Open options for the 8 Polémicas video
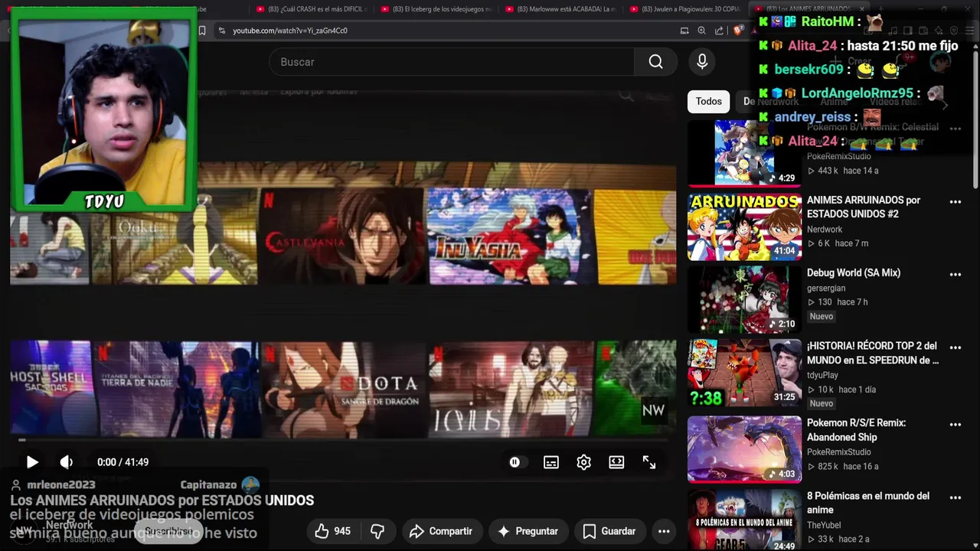The height and width of the screenshot is (551, 980). click(955, 498)
